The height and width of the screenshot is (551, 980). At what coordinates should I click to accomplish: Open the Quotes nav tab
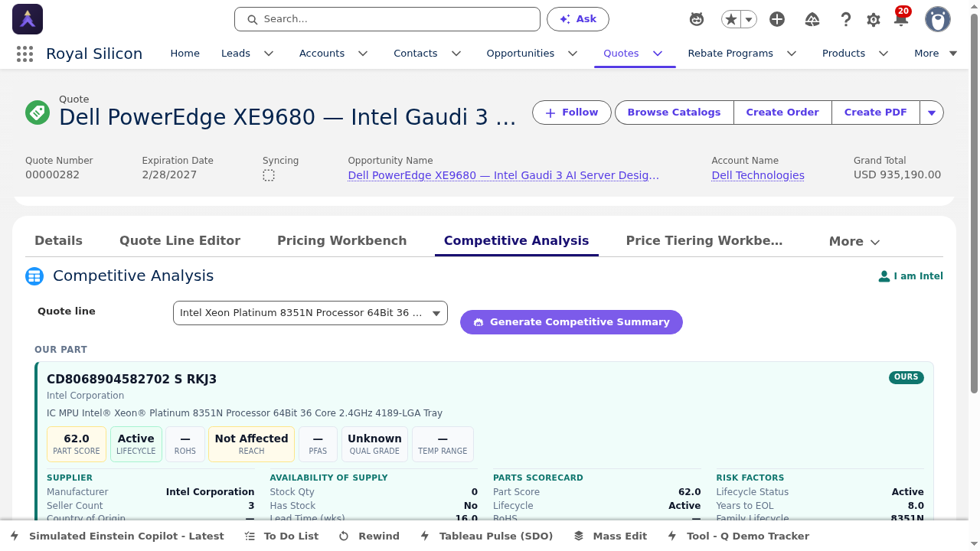621,54
